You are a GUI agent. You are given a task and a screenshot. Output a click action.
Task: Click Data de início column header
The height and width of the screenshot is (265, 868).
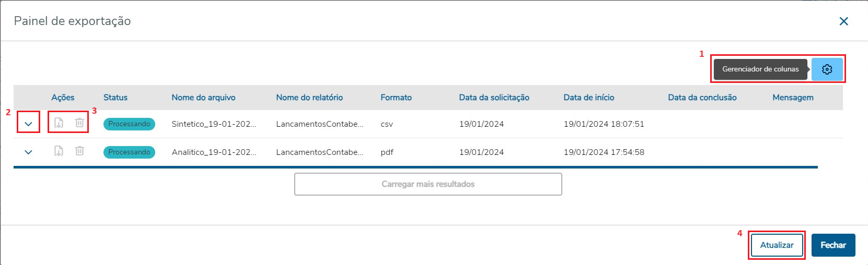588,98
